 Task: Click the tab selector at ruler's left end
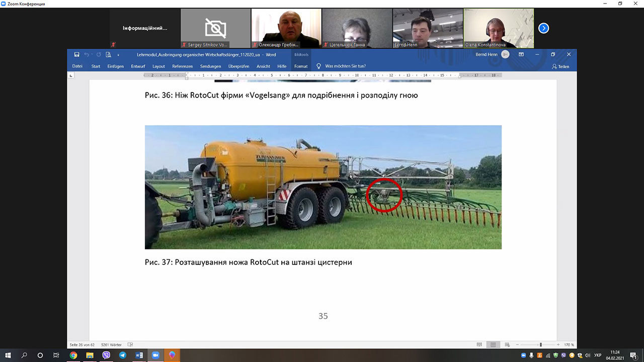(71, 75)
